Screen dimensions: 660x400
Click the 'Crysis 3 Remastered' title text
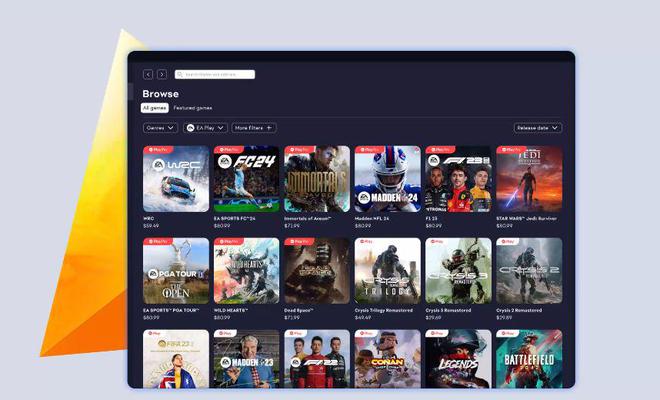point(448,310)
